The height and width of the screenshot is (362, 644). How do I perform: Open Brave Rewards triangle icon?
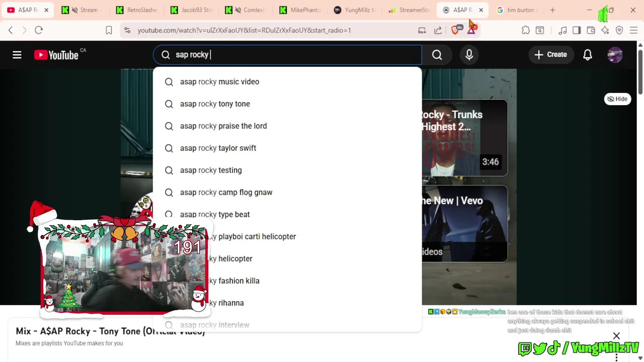[472, 30]
